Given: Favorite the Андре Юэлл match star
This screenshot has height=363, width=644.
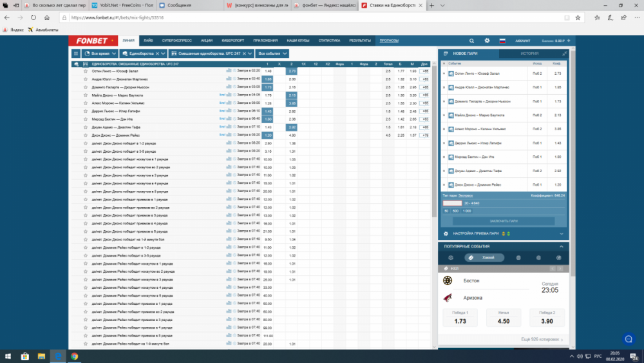Looking at the screenshot, I should (x=86, y=79).
